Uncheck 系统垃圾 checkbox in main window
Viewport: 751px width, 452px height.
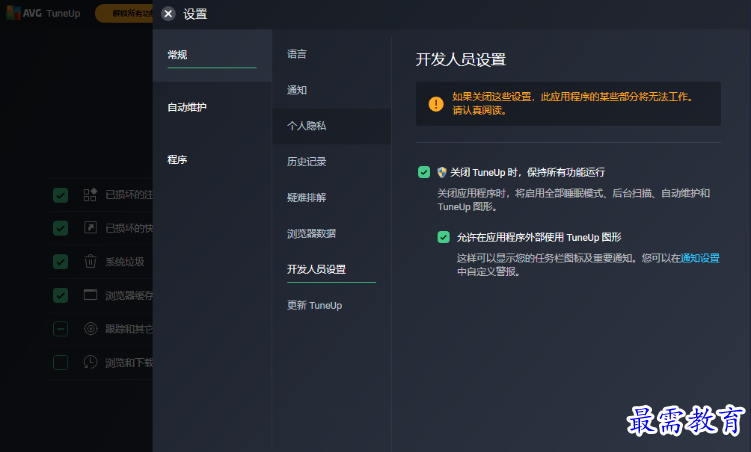coord(60,262)
